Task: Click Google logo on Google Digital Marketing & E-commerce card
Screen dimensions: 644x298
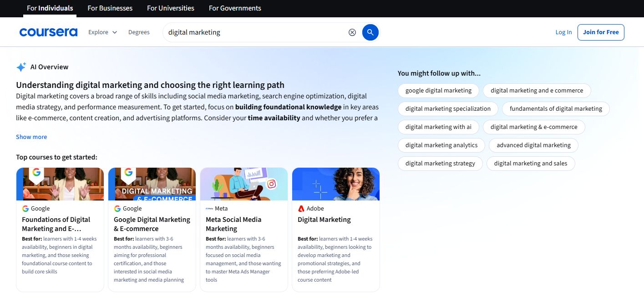Action: 117,209
